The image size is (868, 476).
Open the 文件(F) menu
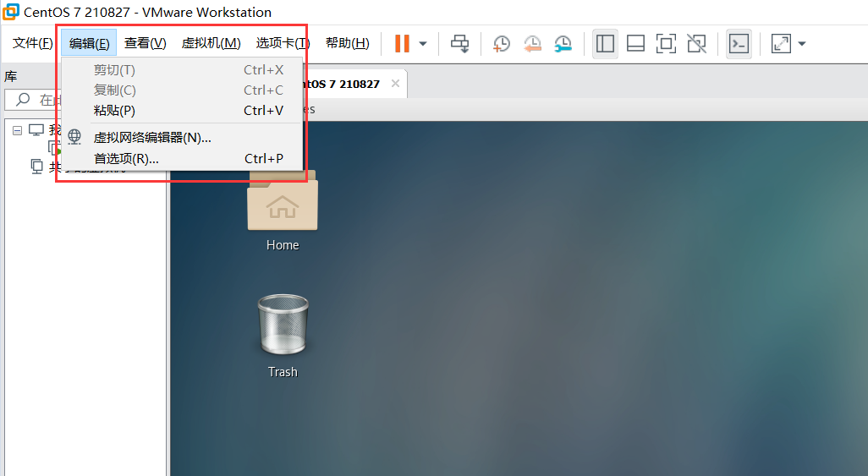click(x=32, y=43)
